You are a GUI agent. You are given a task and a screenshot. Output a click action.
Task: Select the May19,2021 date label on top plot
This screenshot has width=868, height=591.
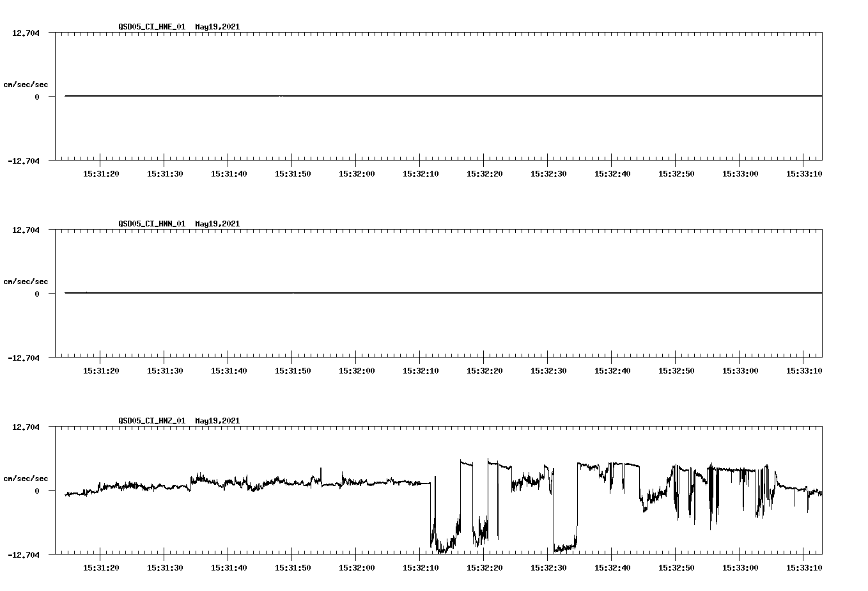217,27
